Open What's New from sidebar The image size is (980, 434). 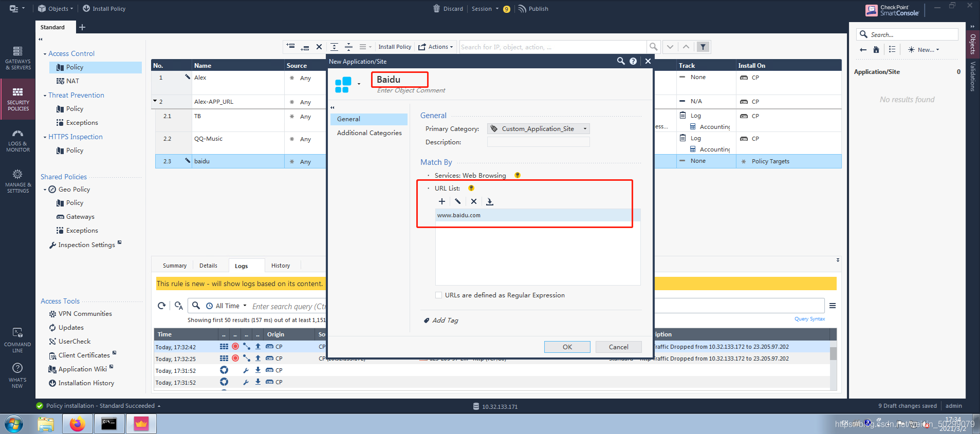[x=17, y=375]
